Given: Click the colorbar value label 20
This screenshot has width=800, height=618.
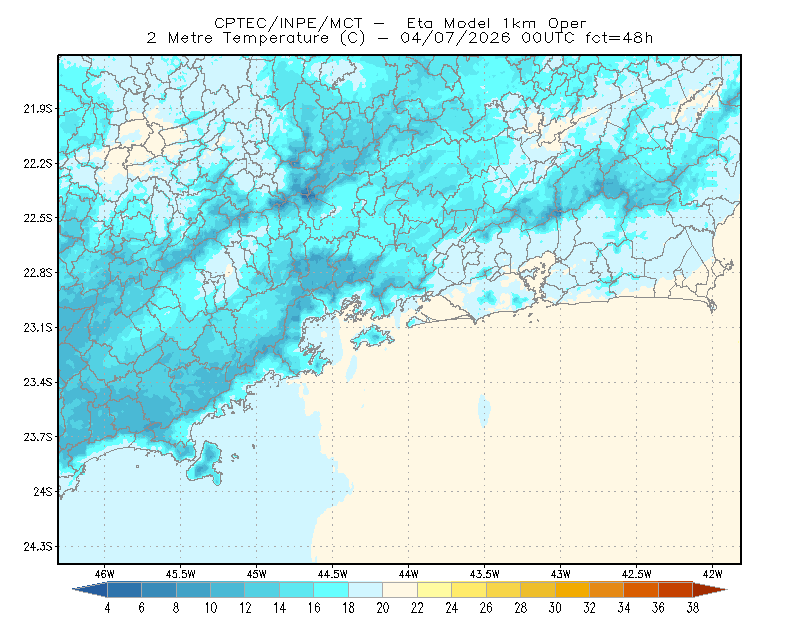Looking at the screenshot, I should click(383, 608).
